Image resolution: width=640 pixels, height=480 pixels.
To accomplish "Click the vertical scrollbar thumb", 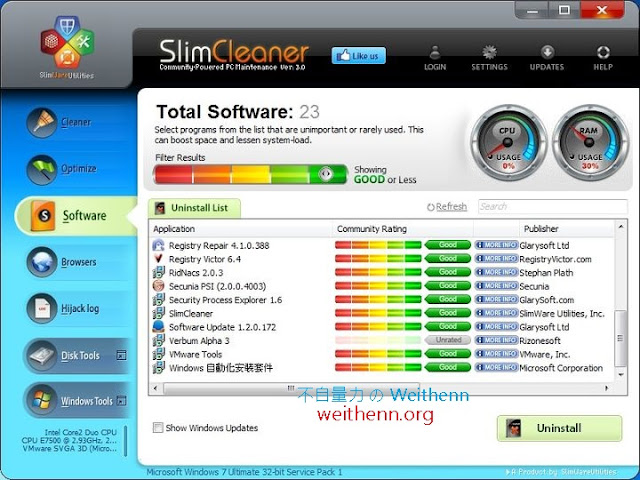I will (x=620, y=338).
